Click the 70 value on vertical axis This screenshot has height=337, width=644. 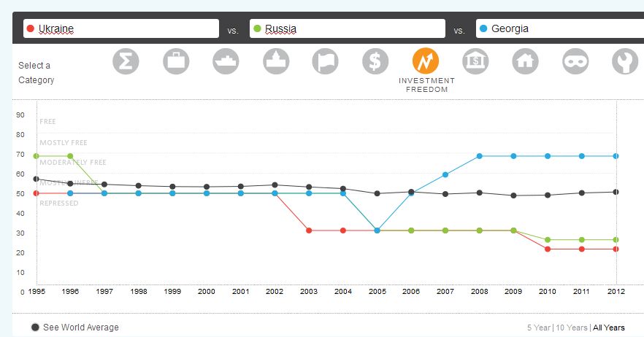[20, 155]
